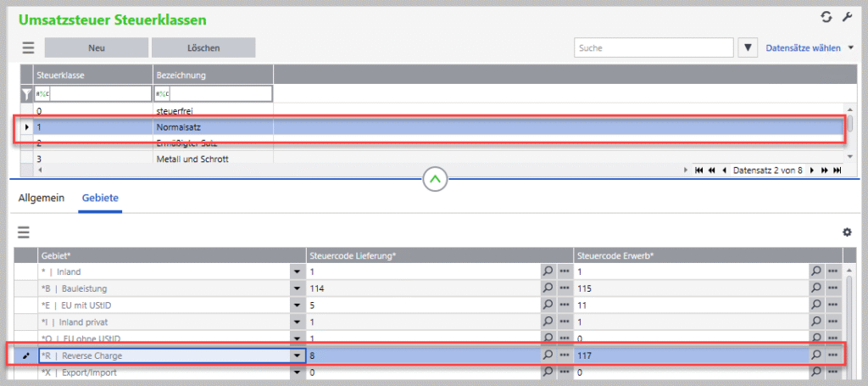Click magnifier in Bauleistung Steuercode Lieferung field
Image resolution: width=868 pixels, height=386 pixels.
click(x=548, y=288)
